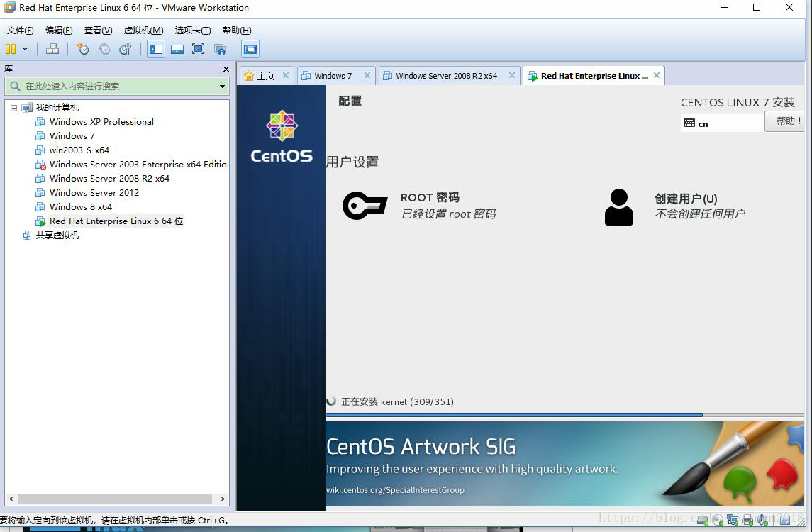Click the library scrollbar left arrow
This screenshot has height=532, width=812.
(11, 499)
